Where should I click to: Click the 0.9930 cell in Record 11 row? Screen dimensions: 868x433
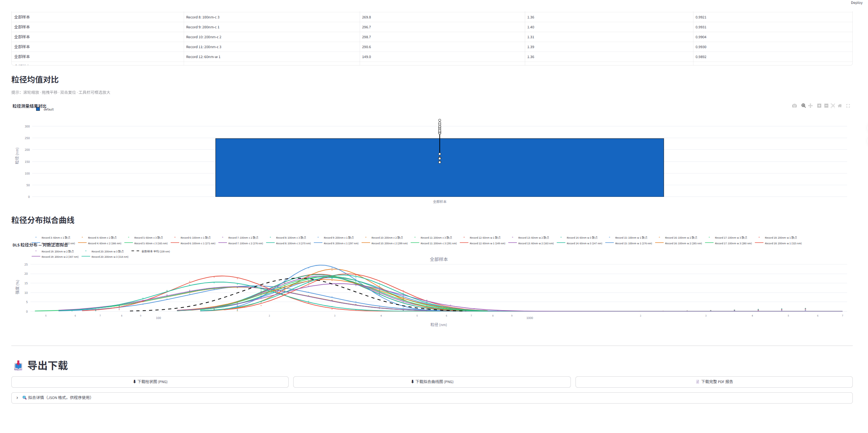coord(772,47)
